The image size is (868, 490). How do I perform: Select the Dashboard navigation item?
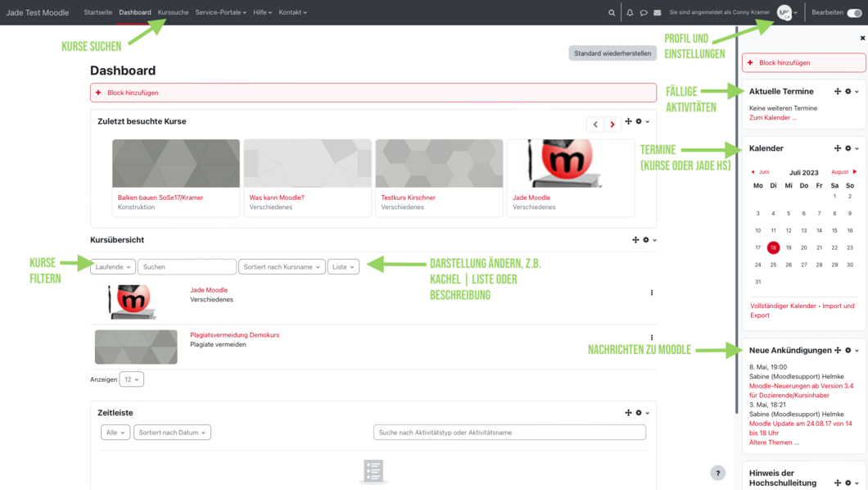[x=135, y=12]
